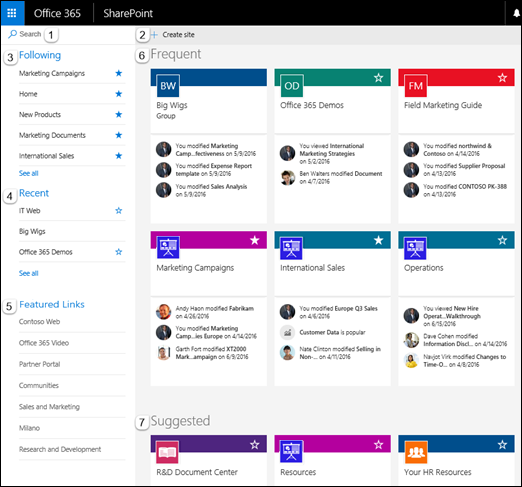Click Ben Walters' avatar in Office 365 Demos
Screen dimensions: 522x487
(x=287, y=178)
